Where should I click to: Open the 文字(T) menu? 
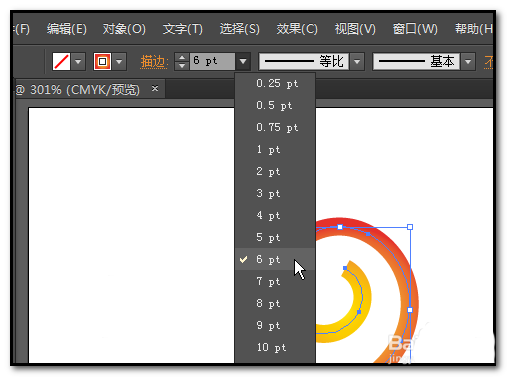[183, 29]
